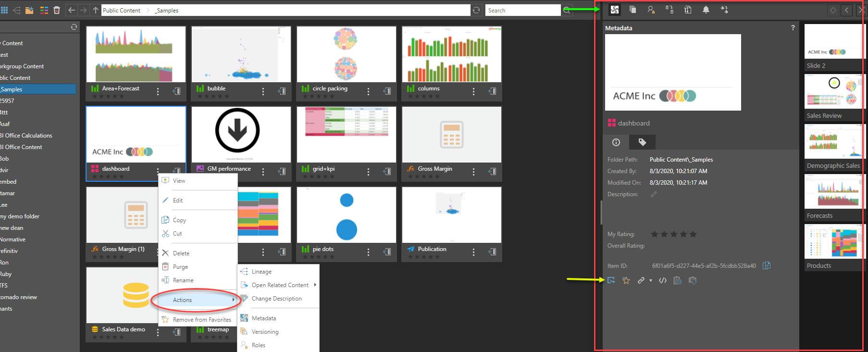Viewport: 868px width, 352px height.
Task: Switch to the tags tab in Metadata
Action: click(642, 142)
